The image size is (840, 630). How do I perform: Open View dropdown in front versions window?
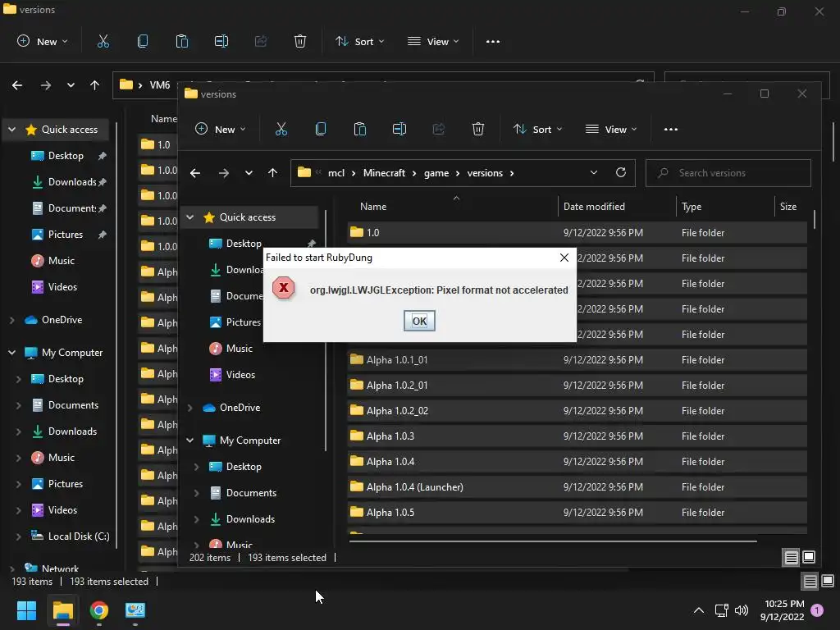611,129
